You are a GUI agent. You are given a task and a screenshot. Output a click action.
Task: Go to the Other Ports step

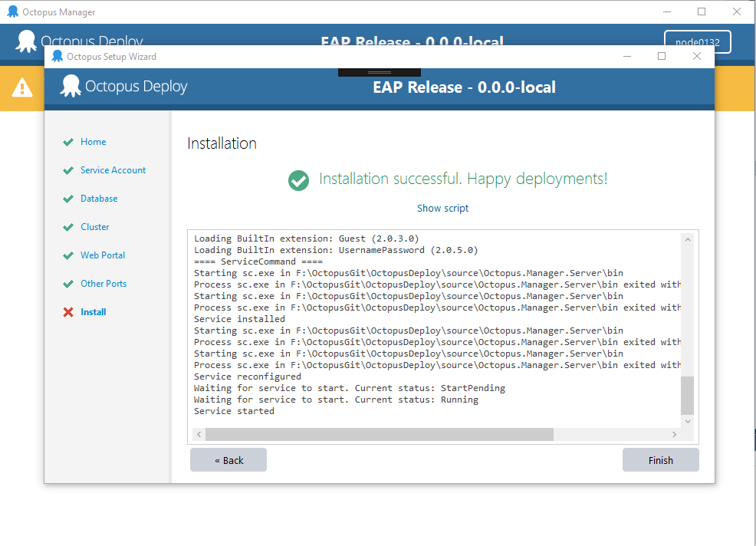[x=103, y=283]
